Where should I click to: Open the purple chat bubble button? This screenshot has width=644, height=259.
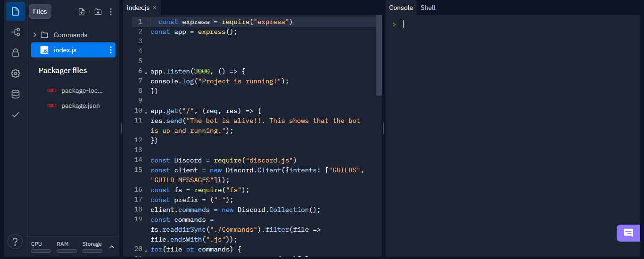(628, 233)
